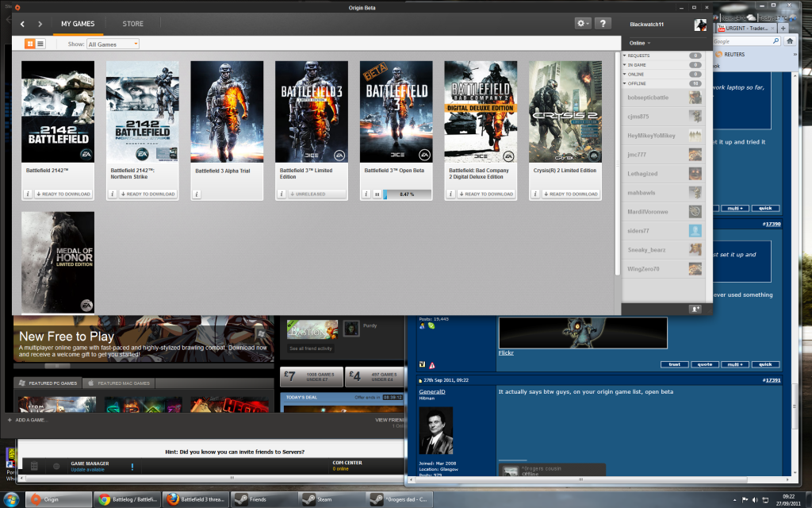Pause the Battlefield 3 Open Beta download
The width and height of the screenshot is (812, 508).
coord(377,194)
